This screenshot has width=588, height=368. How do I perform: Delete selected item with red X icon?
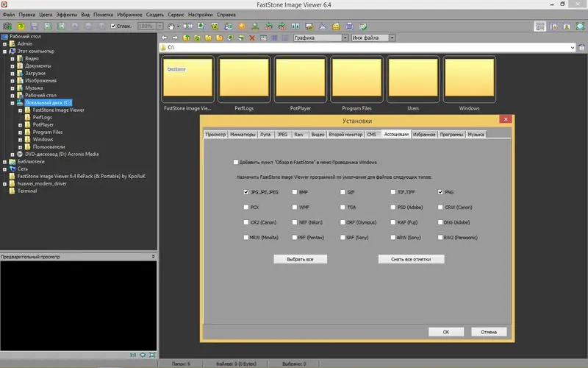[x=252, y=38]
